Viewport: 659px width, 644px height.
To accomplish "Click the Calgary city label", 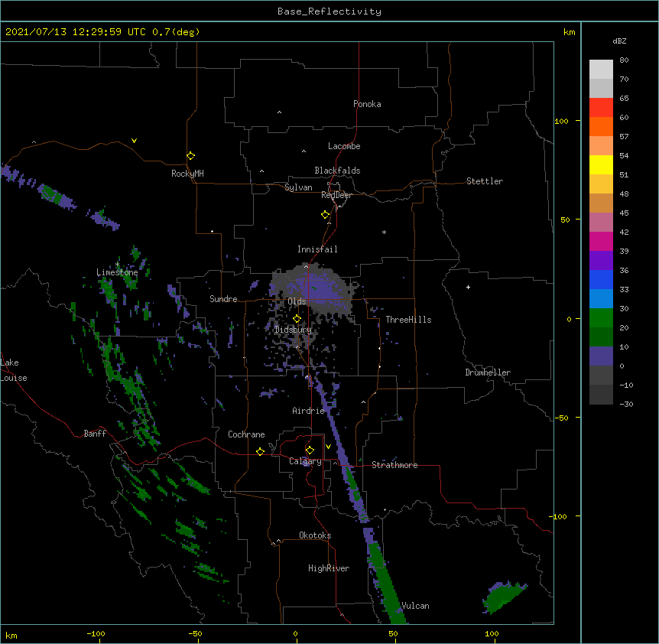I will coord(305,461).
